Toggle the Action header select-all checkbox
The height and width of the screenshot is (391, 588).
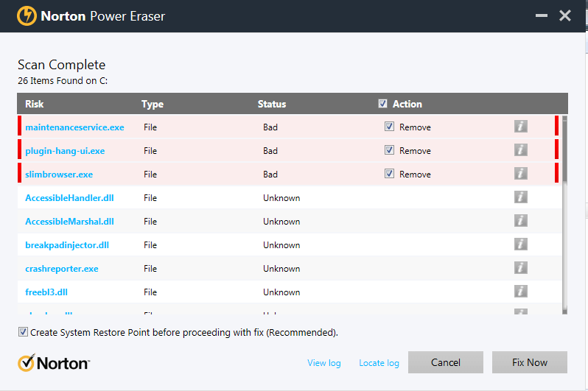pos(382,104)
